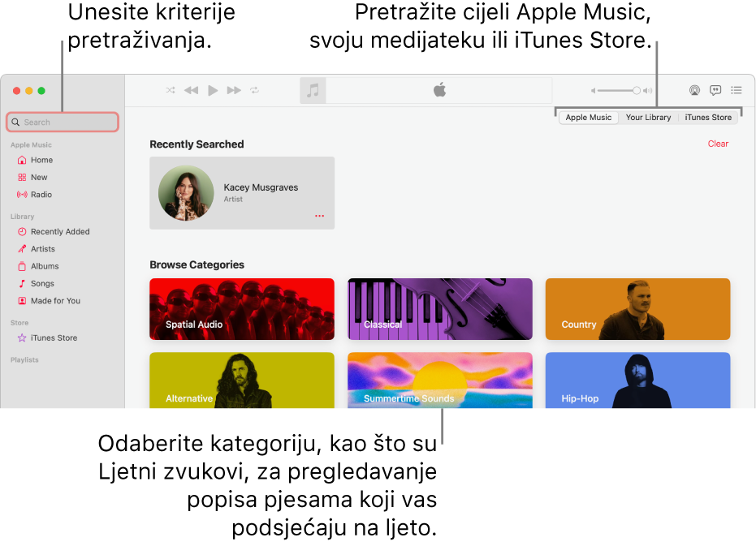Click Kacey Musgraves artist photo
Screen dimensions: 756x546
tap(186, 193)
